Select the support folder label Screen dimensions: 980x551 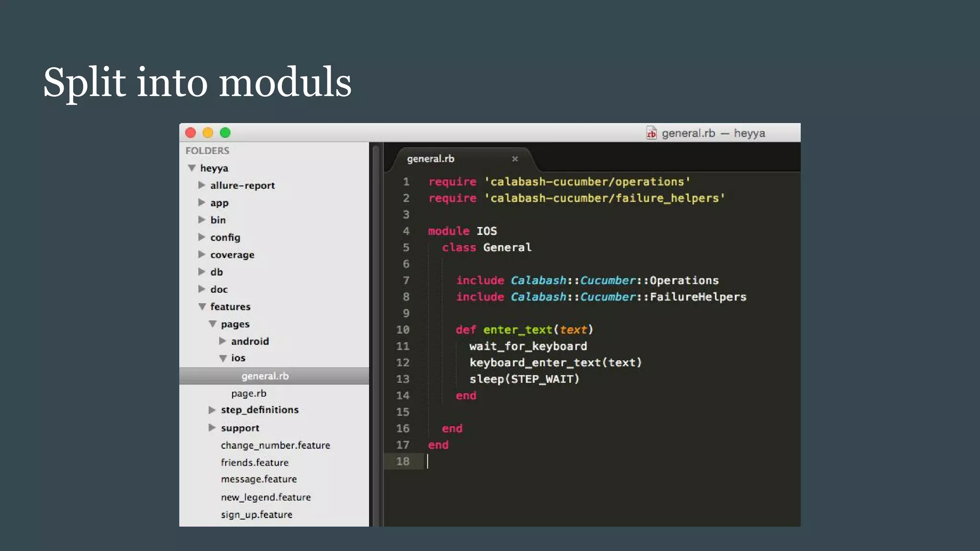(x=240, y=428)
